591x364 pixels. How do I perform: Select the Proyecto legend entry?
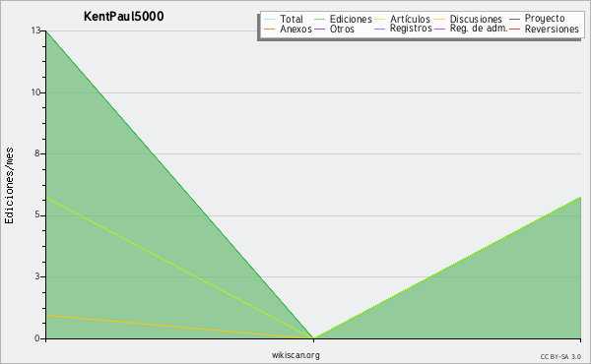[x=537, y=19]
